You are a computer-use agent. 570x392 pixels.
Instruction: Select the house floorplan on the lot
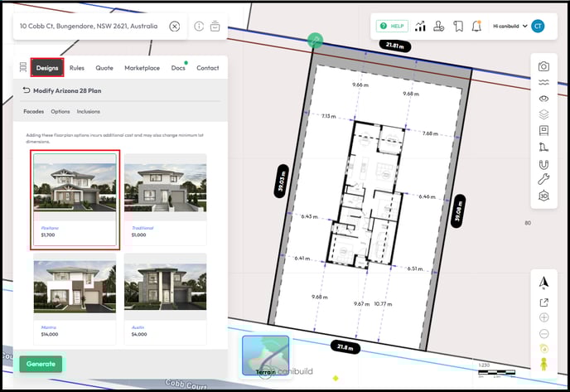tap(365, 195)
